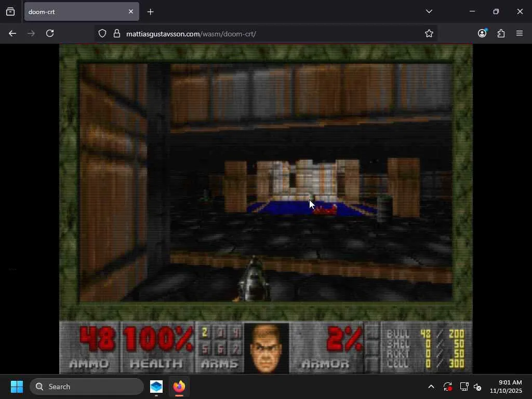Bookmark this page with the star
The height and width of the screenshot is (399, 532).
(429, 34)
